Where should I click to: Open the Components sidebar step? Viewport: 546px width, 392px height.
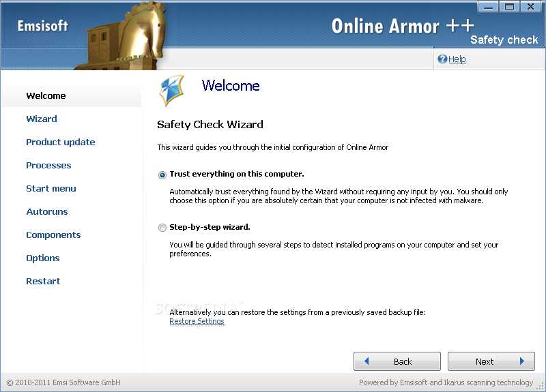pos(53,235)
